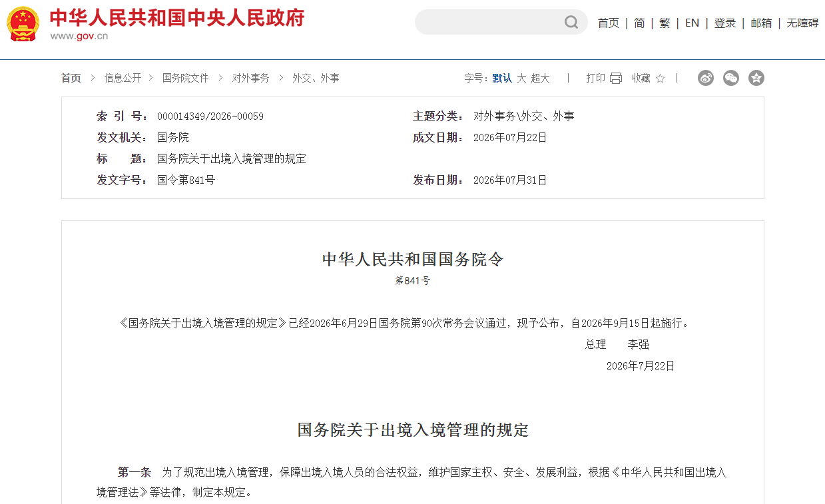
Task: Share to Qzone star icon
Action: 756,78
